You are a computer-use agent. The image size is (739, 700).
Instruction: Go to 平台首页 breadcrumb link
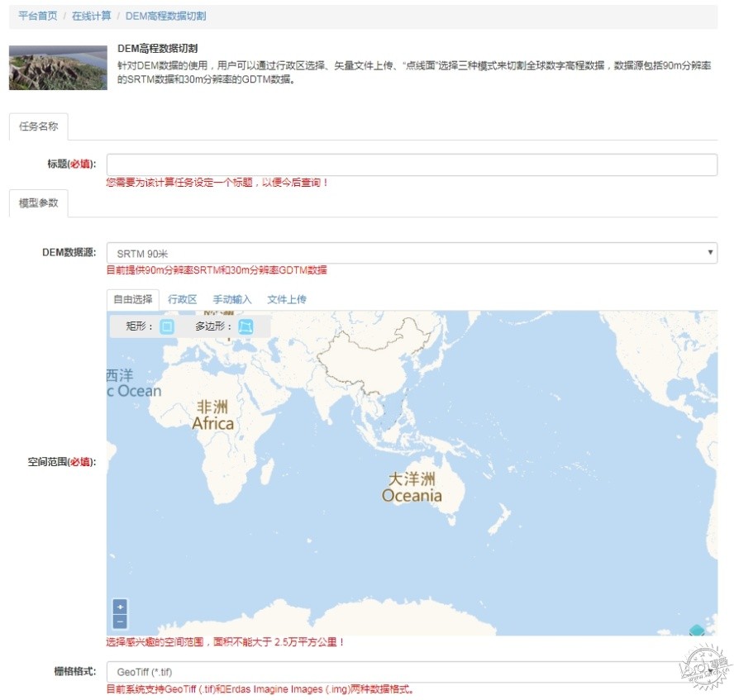tap(38, 16)
